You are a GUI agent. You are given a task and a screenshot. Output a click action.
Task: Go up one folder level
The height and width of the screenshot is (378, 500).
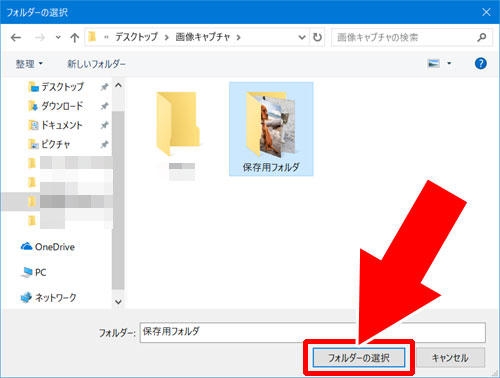coord(74,37)
